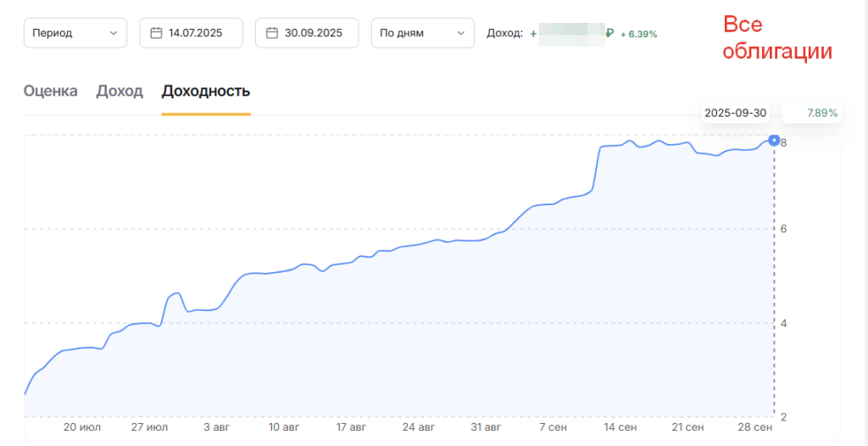Image resolution: width=868 pixels, height=446 pixels.
Task: Open the Период dropdown
Action: pos(75,33)
